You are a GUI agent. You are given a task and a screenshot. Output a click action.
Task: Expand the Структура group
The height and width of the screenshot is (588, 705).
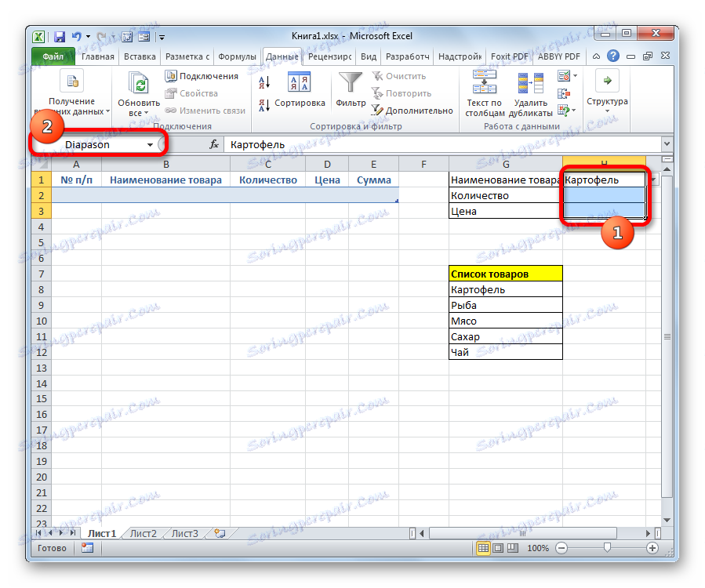click(607, 93)
